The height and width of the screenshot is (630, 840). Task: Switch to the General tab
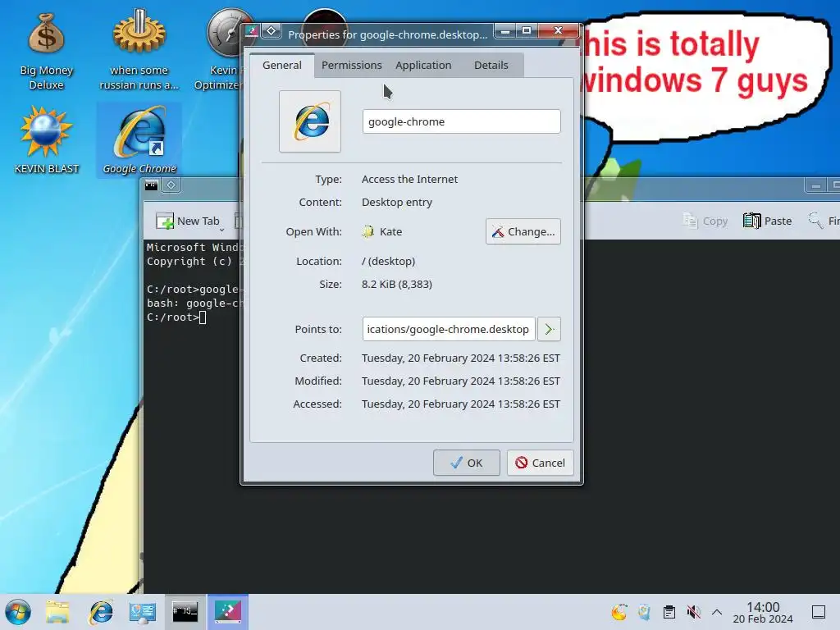click(282, 65)
